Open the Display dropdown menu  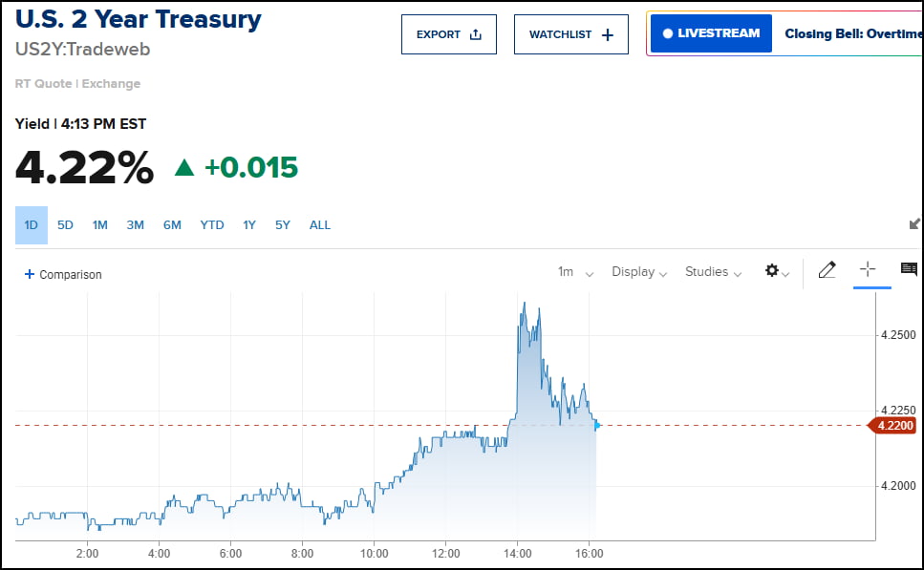pos(639,272)
